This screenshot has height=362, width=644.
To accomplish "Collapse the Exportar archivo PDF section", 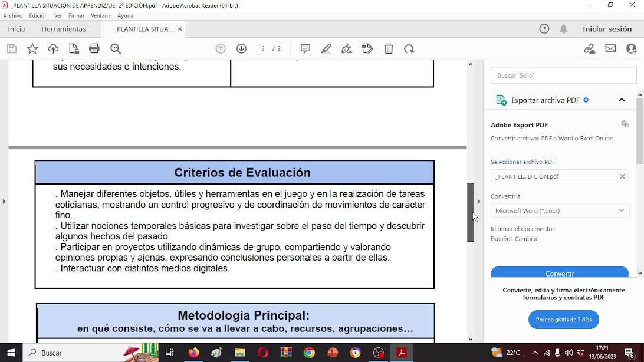I will pyautogui.click(x=622, y=100).
